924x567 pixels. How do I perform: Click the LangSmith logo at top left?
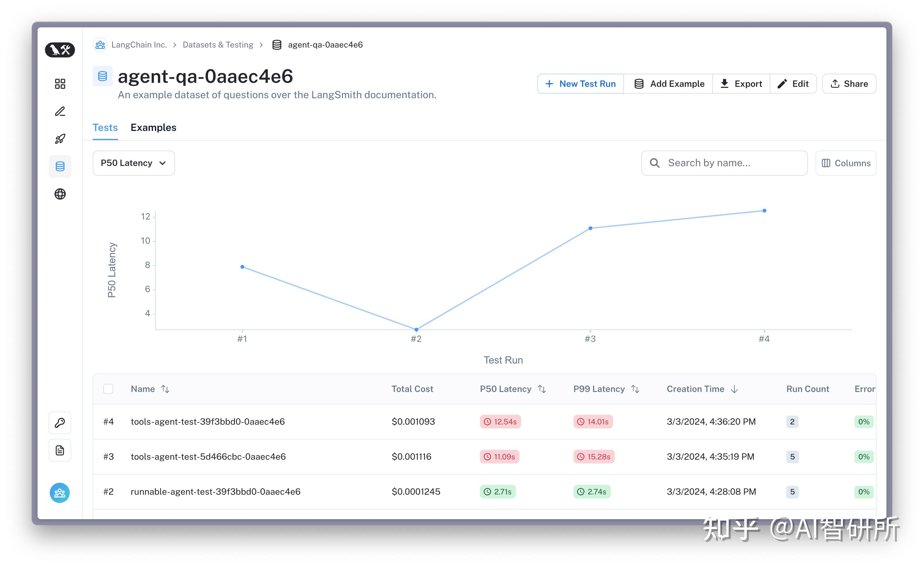[x=60, y=50]
